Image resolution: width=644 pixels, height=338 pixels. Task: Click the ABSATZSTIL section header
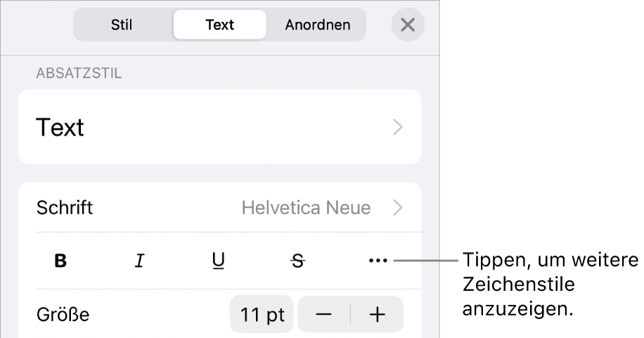(78, 74)
